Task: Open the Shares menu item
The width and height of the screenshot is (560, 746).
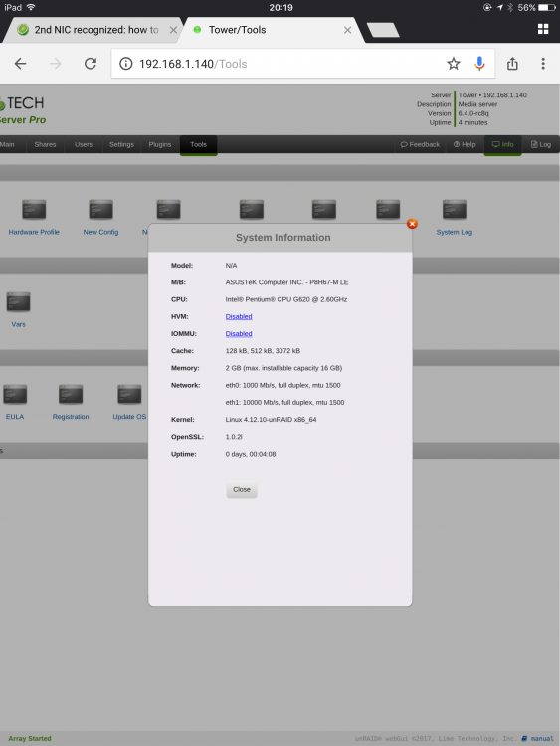Action: coord(45,144)
